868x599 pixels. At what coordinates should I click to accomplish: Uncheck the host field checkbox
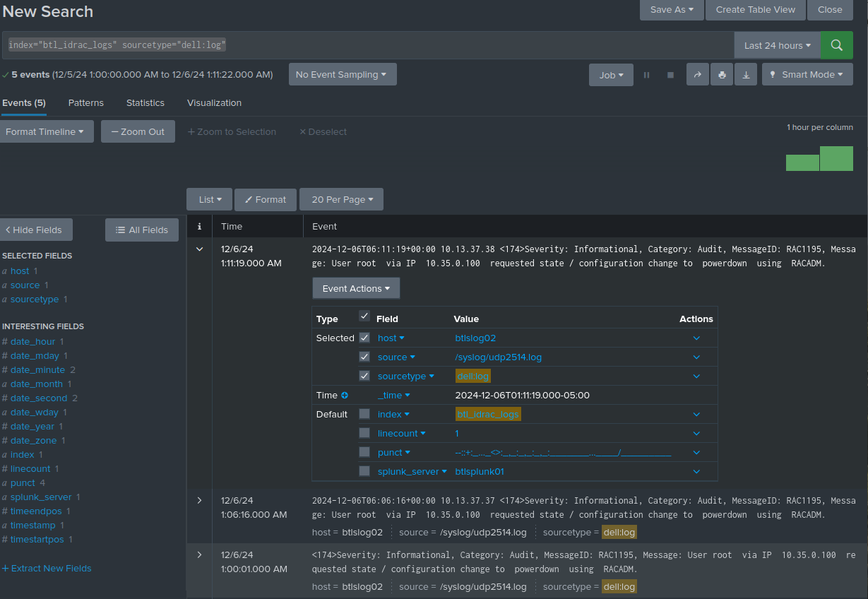pos(364,338)
